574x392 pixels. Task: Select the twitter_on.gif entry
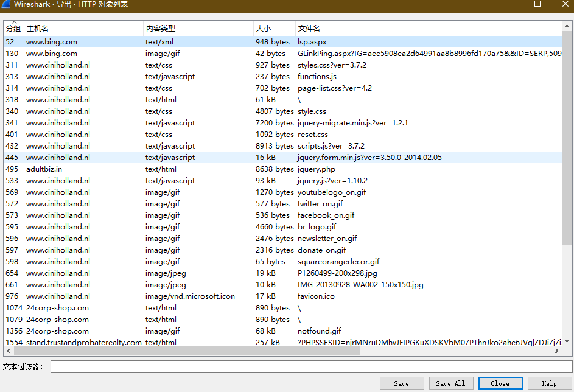(x=283, y=204)
